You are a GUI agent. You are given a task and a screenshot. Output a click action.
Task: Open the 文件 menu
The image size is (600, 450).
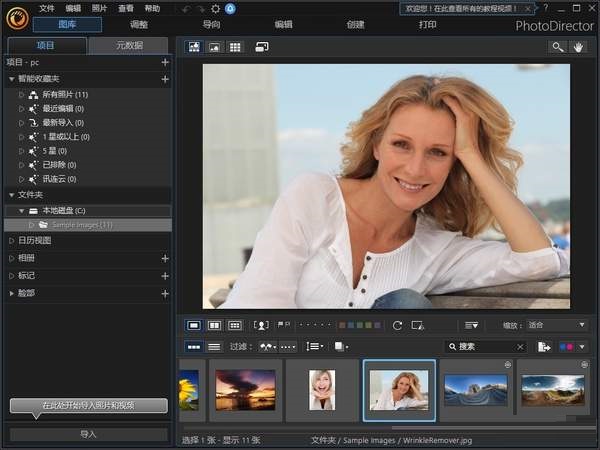click(47, 8)
